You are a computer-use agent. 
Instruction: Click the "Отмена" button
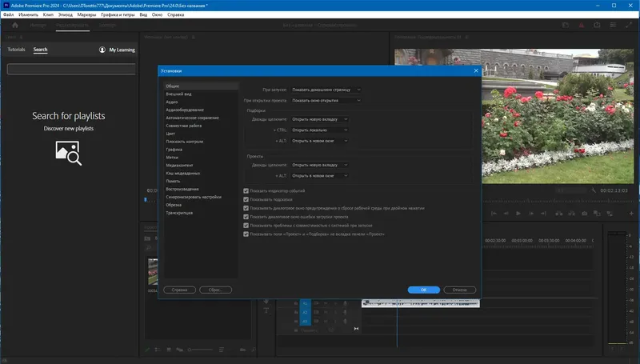tap(459, 290)
